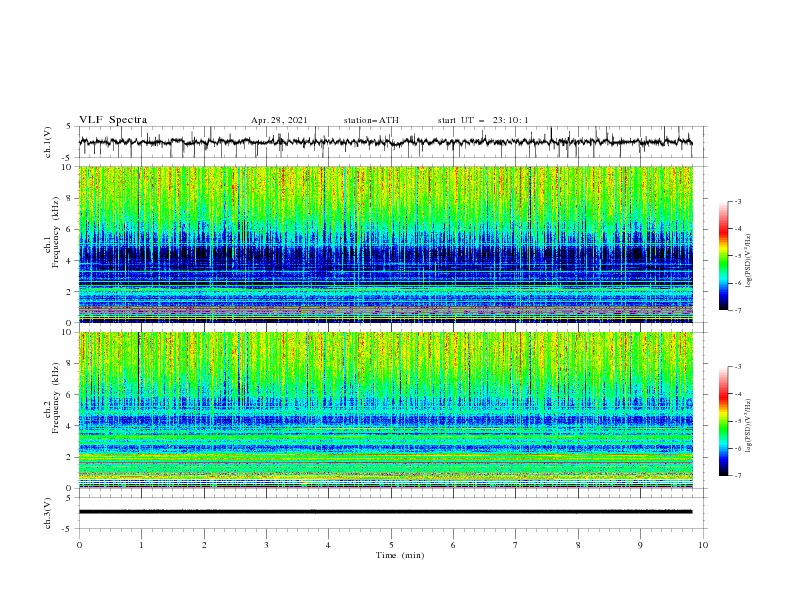Click the time axis tick label "1"
This screenshot has width=792, height=612.
pos(141,545)
